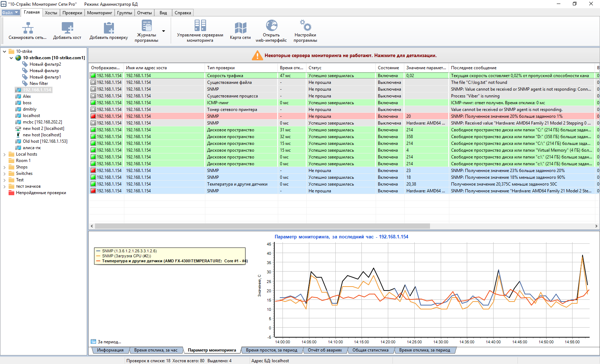Viewport: 600px width, 364px height.
Task: Toggle status box of file existence check
Action: [x=93, y=82]
